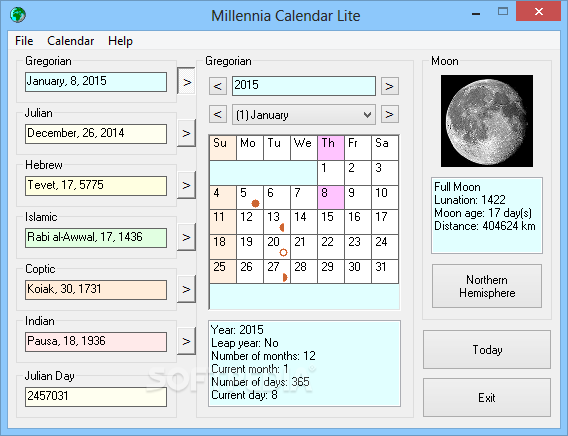The width and height of the screenshot is (568, 436).
Task: Click the moon phase marker on day 5
Action: (x=255, y=204)
